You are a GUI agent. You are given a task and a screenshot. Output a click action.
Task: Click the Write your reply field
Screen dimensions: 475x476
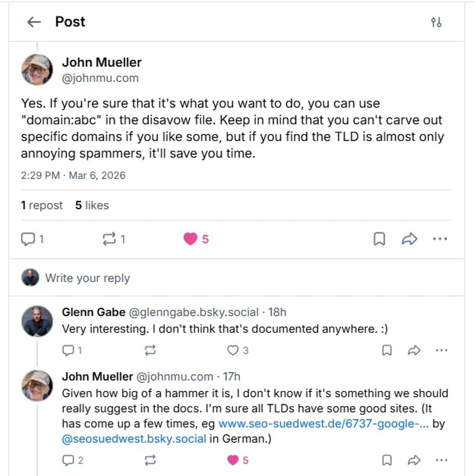coord(87,278)
